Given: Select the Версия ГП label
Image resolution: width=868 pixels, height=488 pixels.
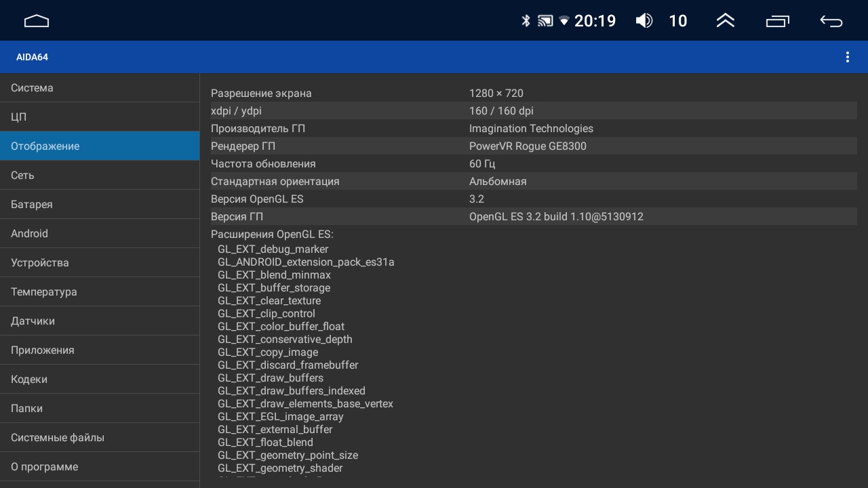Looking at the screenshot, I should 237,217.
